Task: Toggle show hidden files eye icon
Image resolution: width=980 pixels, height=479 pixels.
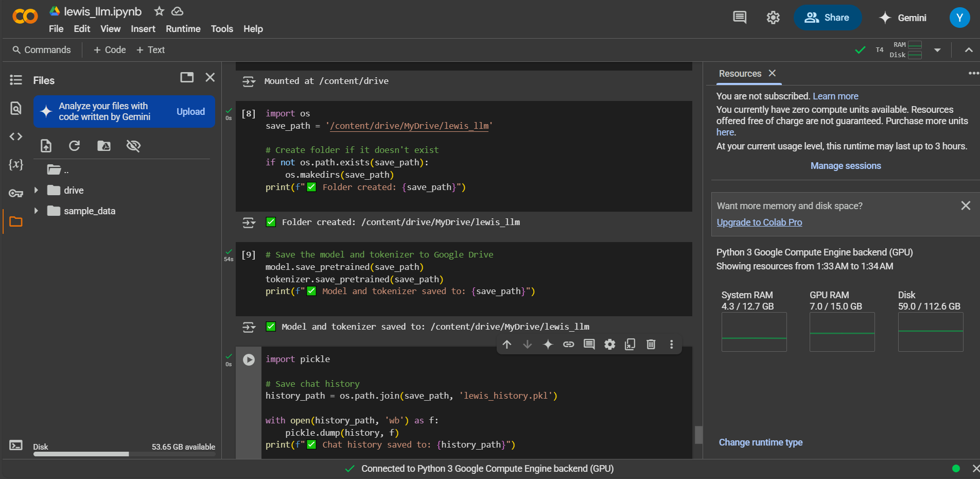Action: (x=133, y=146)
